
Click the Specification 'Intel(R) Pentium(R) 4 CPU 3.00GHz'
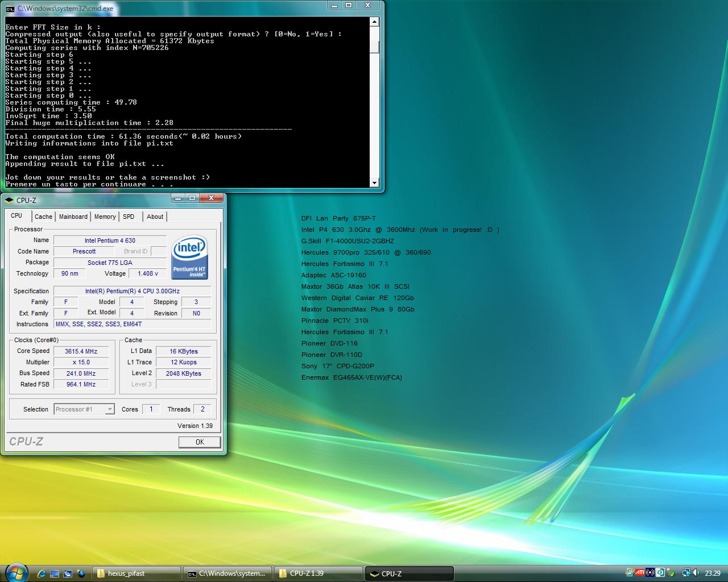click(133, 291)
